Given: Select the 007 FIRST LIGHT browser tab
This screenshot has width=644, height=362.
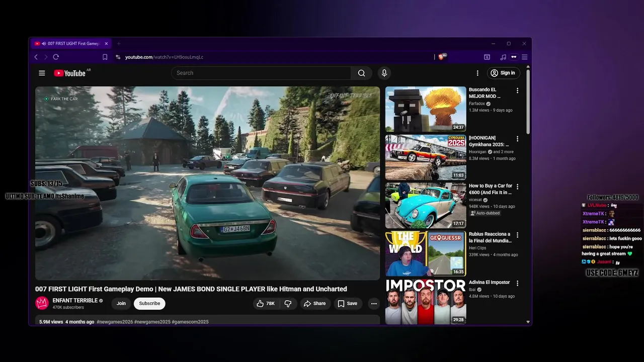Looking at the screenshot, I should coord(71,44).
